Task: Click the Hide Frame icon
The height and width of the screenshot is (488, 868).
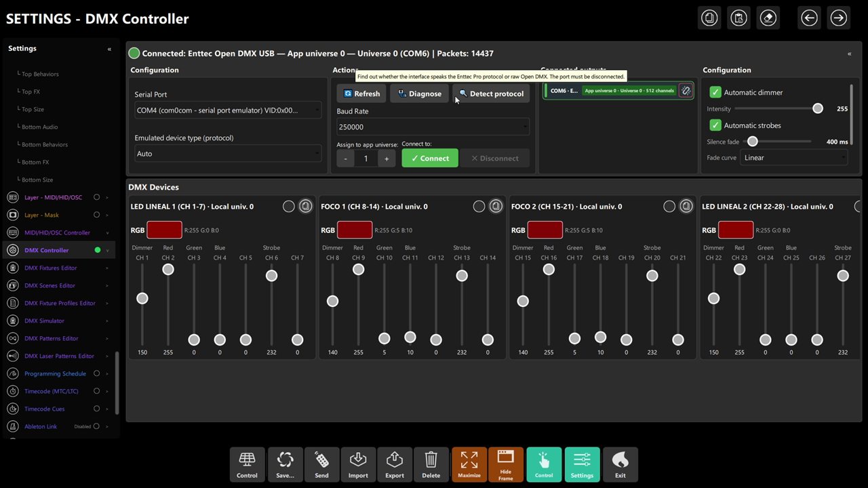Action: pos(506,465)
